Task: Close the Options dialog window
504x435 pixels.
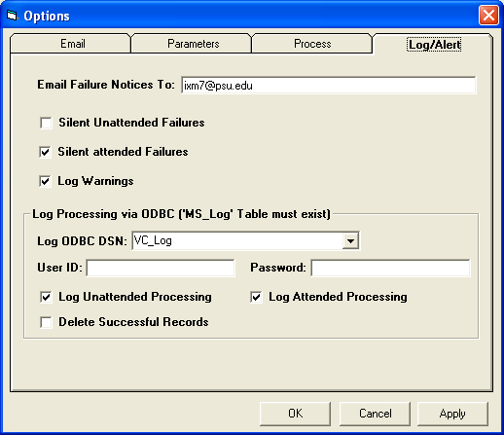Action: tap(488, 16)
